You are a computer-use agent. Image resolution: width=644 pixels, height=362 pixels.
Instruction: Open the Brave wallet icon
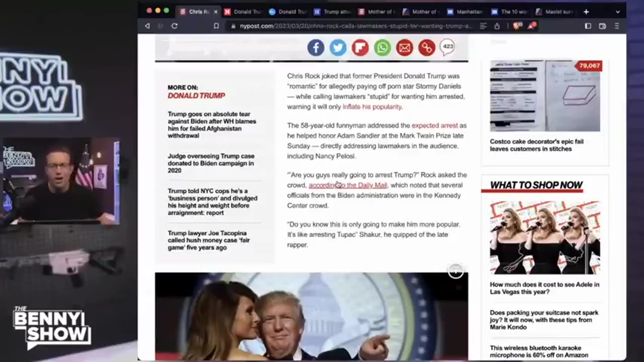click(602, 26)
